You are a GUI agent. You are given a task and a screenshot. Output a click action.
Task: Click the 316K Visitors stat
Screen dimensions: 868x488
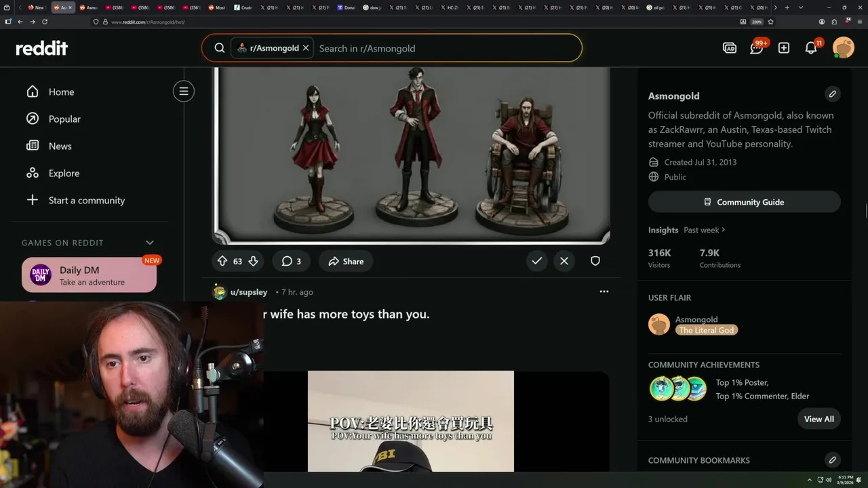pos(660,258)
